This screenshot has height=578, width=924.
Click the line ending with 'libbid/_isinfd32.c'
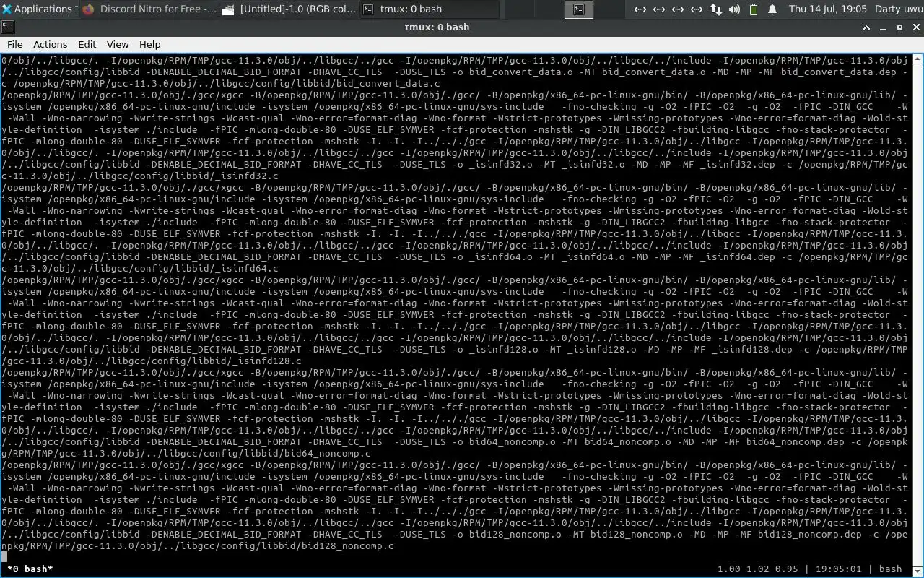139,176
